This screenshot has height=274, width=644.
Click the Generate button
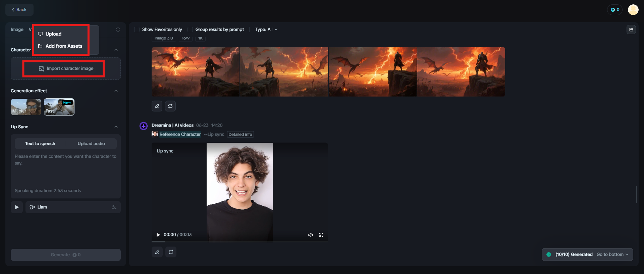coord(66,255)
